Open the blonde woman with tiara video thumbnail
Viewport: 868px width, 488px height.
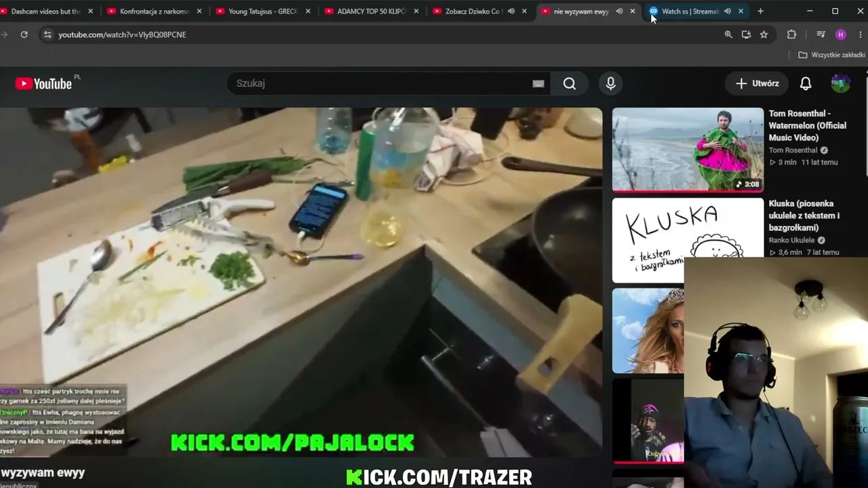(648, 331)
